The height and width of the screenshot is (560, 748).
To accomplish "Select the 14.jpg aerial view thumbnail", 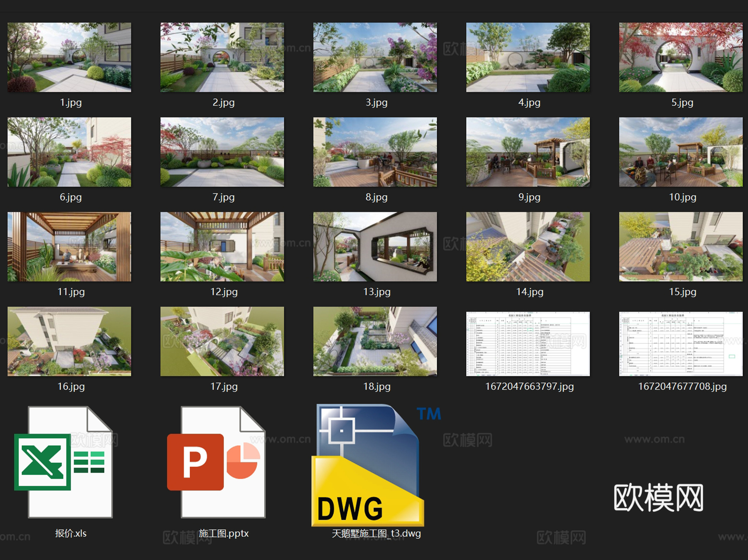I will tap(528, 247).
